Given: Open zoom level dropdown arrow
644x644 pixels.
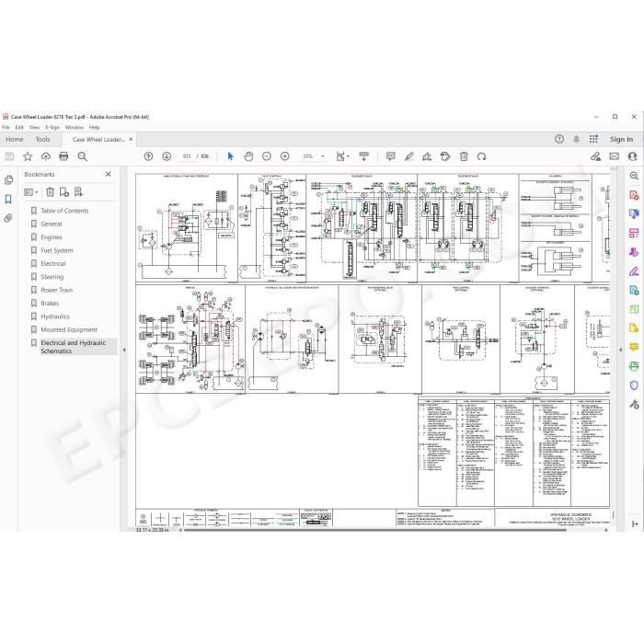Looking at the screenshot, I should pos(322,156).
